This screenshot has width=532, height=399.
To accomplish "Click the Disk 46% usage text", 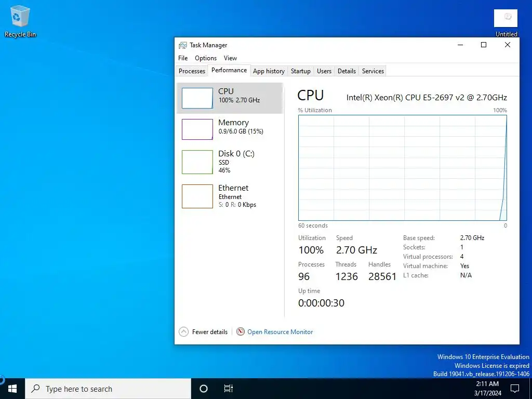I will coord(224,170).
